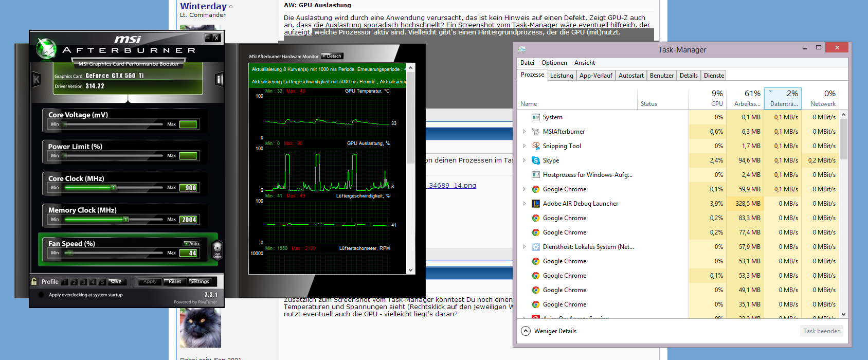
Task: Click the Hardware Monitor scroll down arrow
Action: (410, 269)
